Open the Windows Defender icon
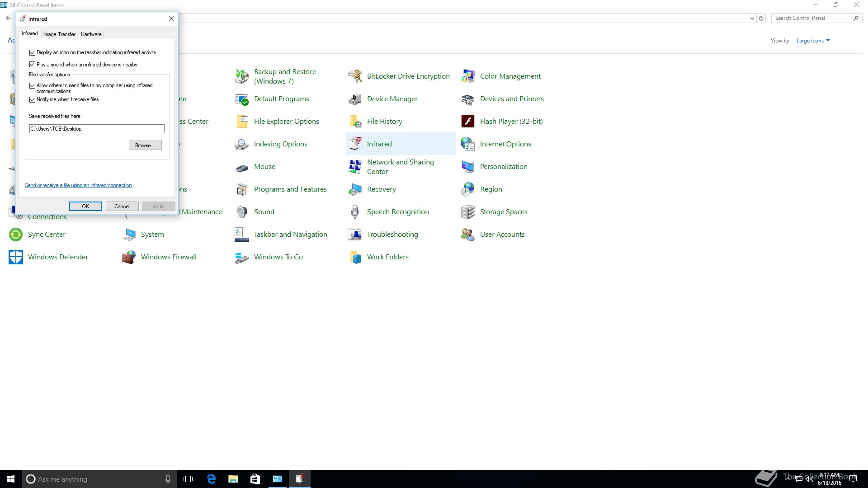Viewport: 868px width, 488px height. pos(16,257)
